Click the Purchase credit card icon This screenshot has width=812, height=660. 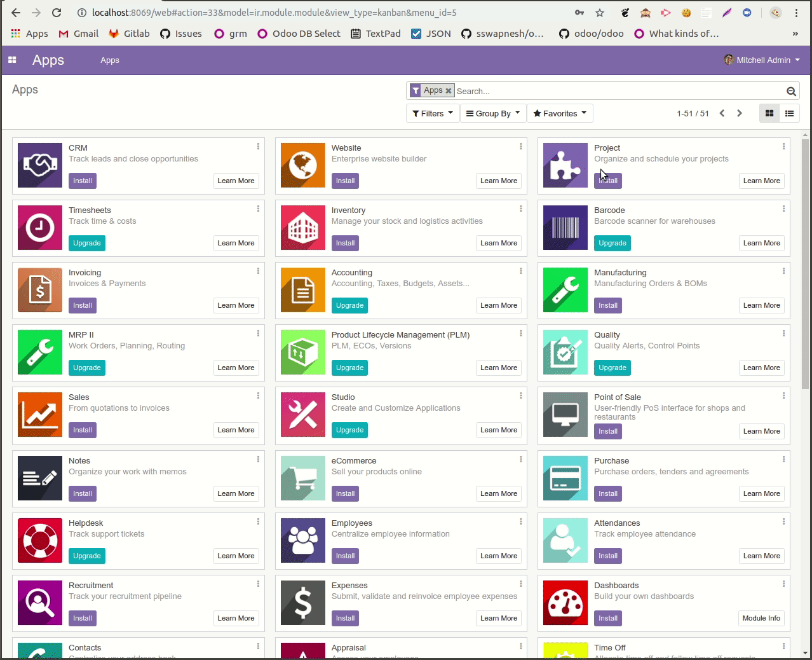pyautogui.click(x=565, y=478)
